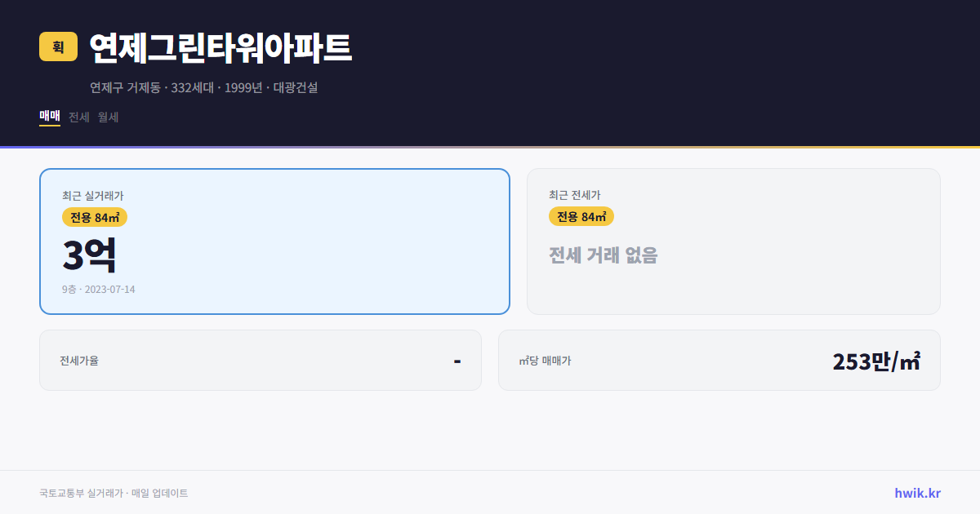Select the 전용 84㎡ badge on sale price card
This screenshot has height=514, width=980.
92,217
